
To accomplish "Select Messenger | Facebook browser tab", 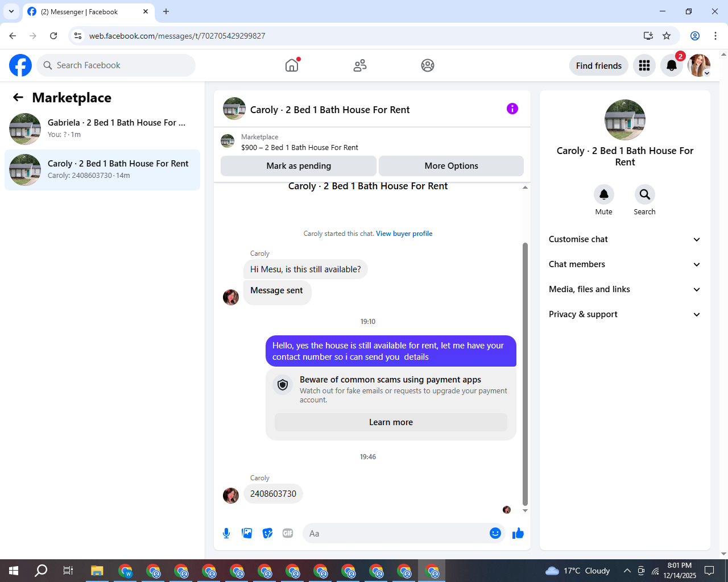I will [88, 11].
